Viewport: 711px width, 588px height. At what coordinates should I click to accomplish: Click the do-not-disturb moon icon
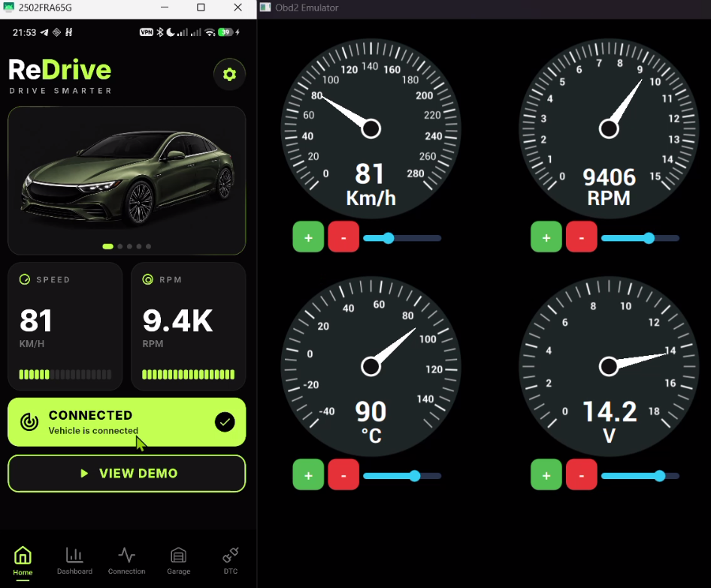coord(171,32)
